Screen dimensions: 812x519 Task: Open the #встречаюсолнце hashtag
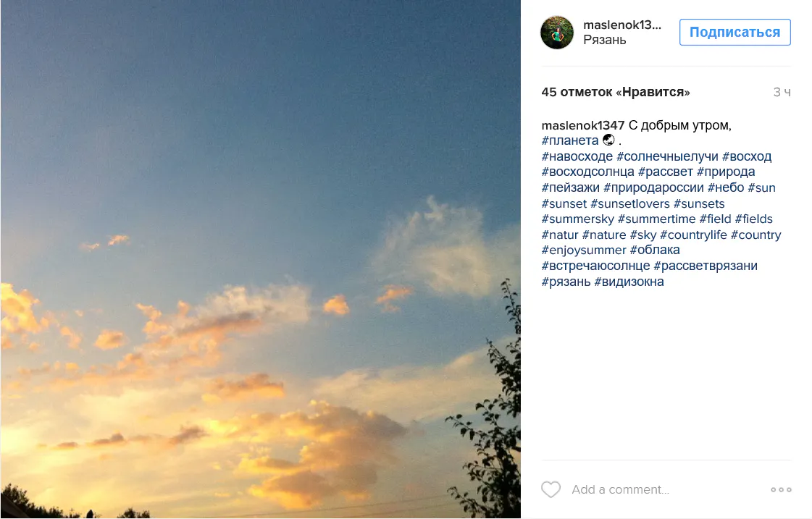[595, 266]
